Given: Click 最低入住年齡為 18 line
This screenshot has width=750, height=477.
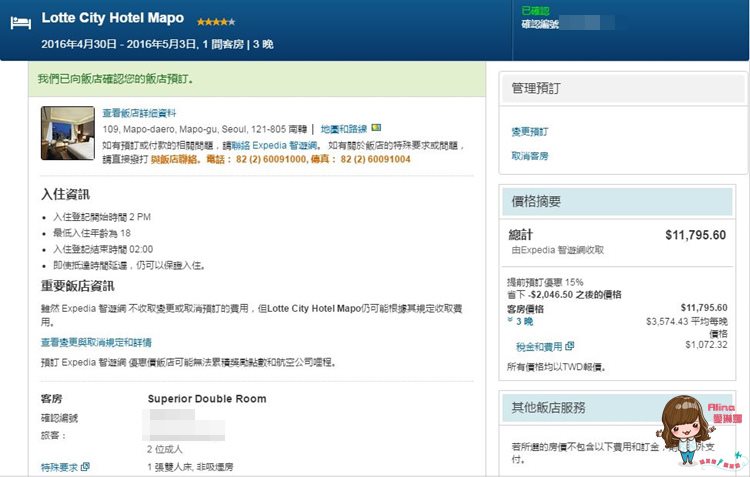Looking at the screenshot, I should coord(91,233).
